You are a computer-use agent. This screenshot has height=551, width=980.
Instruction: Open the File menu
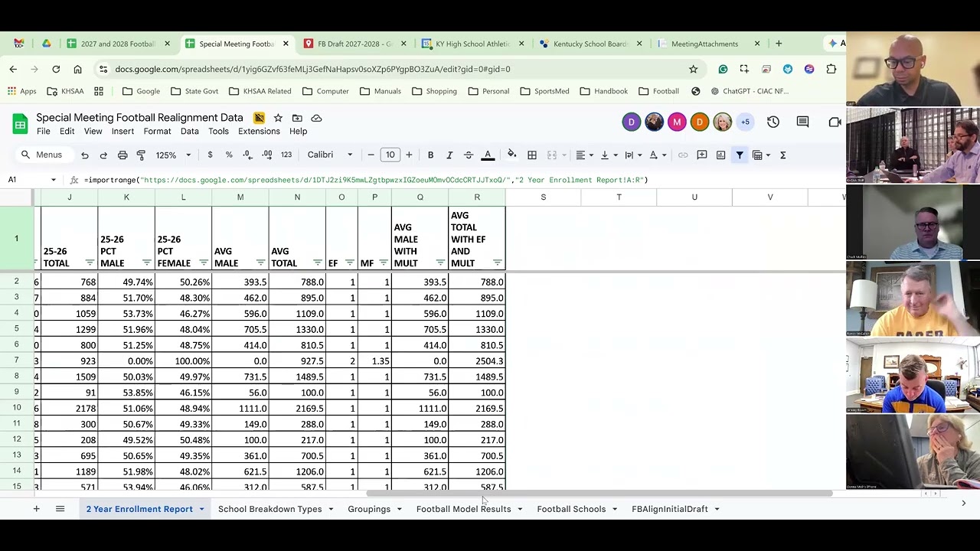pos(44,132)
